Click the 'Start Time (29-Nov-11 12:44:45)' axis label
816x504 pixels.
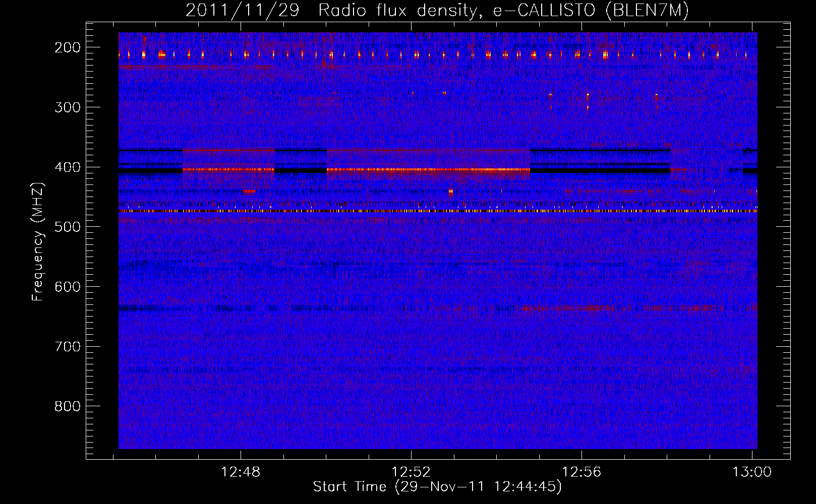coord(437,487)
